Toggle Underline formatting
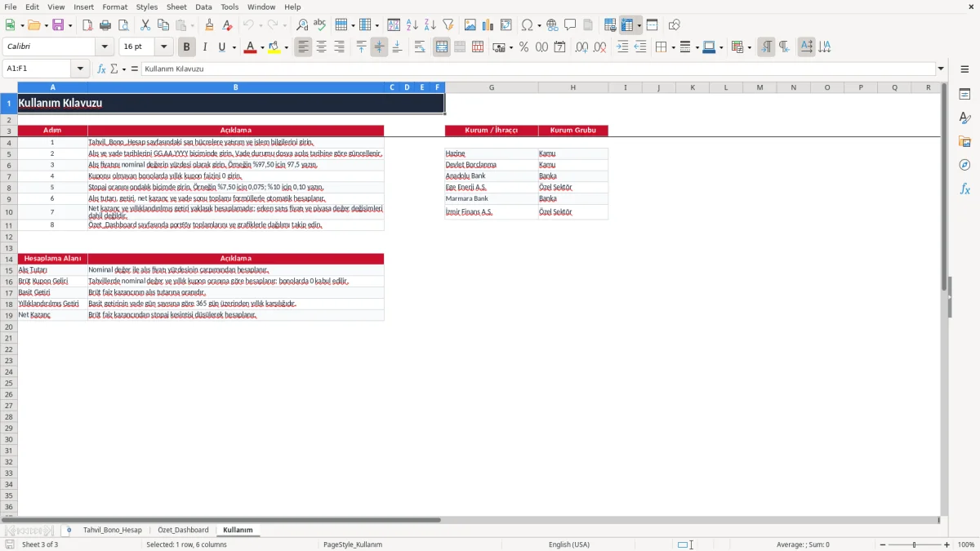Viewport: 980px width, 551px height. pyautogui.click(x=220, y=47)
